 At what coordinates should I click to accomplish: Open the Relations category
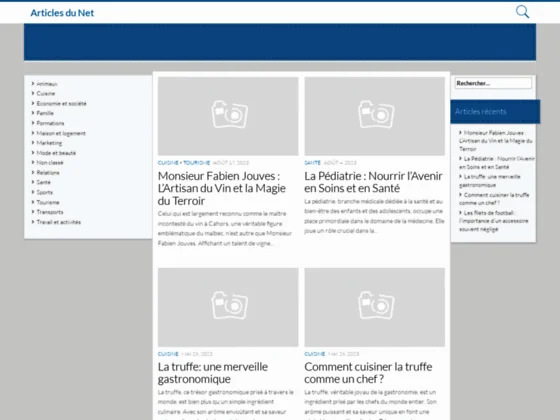click(x=48, y=172)
